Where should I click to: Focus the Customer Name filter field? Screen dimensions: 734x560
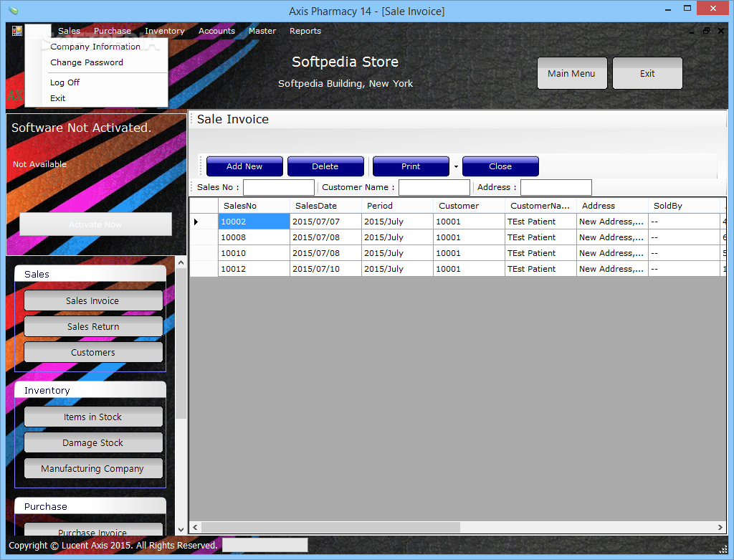pos(434,187)
